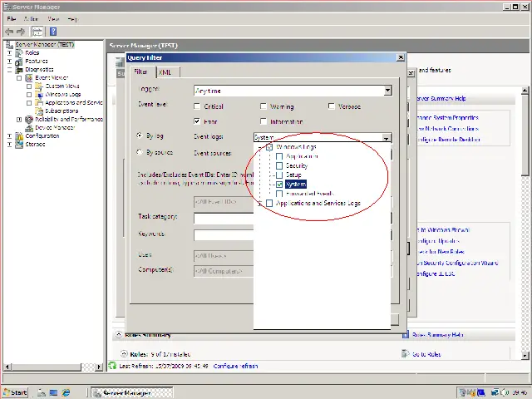Click the Start button
532x399 pixels.
click(x=15, y=392)
